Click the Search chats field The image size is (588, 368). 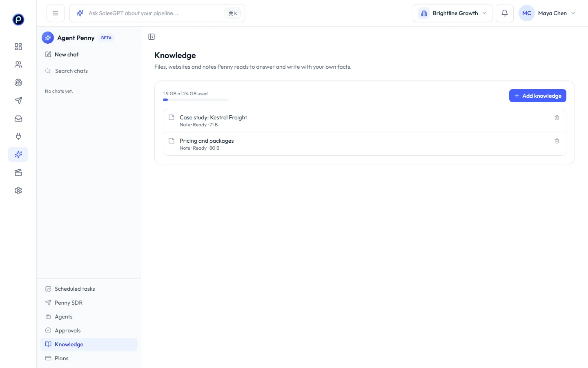89,71
